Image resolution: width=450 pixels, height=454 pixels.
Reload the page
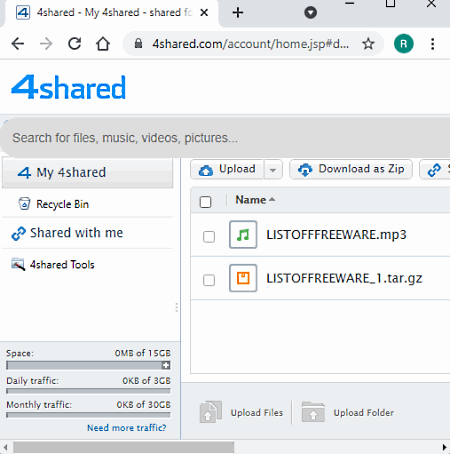(75, 44)
